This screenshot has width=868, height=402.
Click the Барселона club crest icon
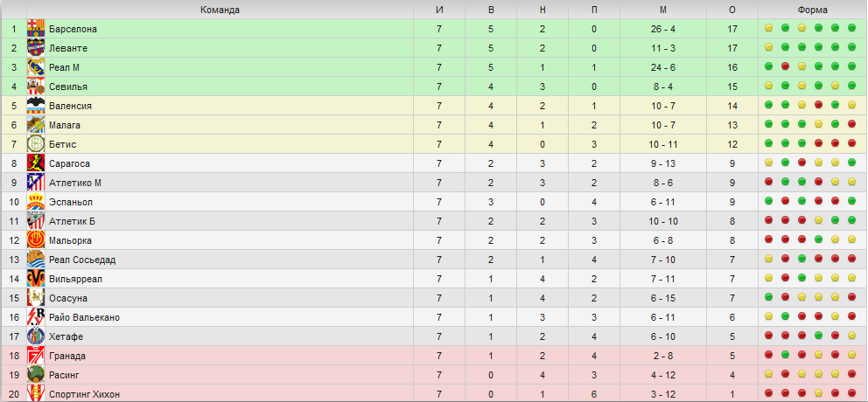coord(36,29)
